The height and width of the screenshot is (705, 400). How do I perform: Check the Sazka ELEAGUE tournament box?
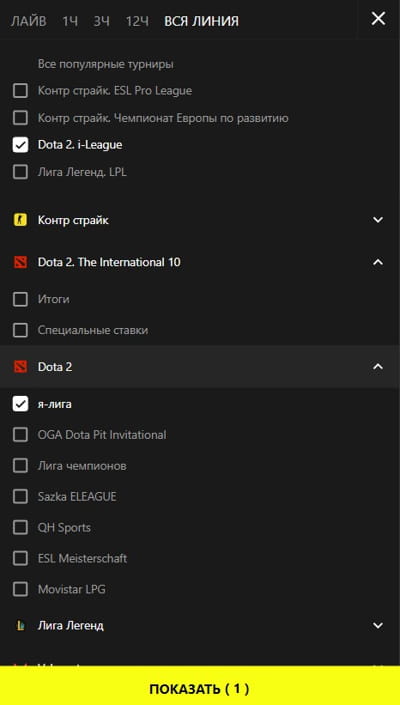[20, 496]
